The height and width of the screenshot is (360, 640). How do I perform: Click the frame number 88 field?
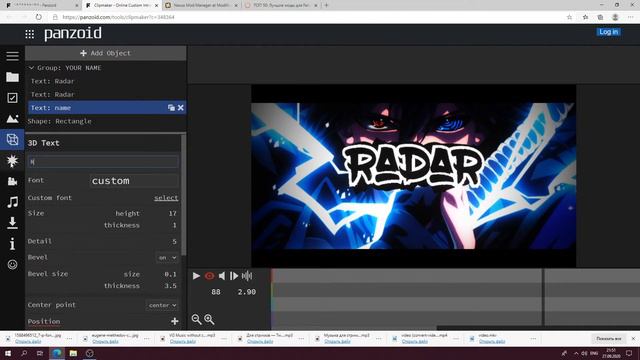pyautogui.click(x=216, y=292)
